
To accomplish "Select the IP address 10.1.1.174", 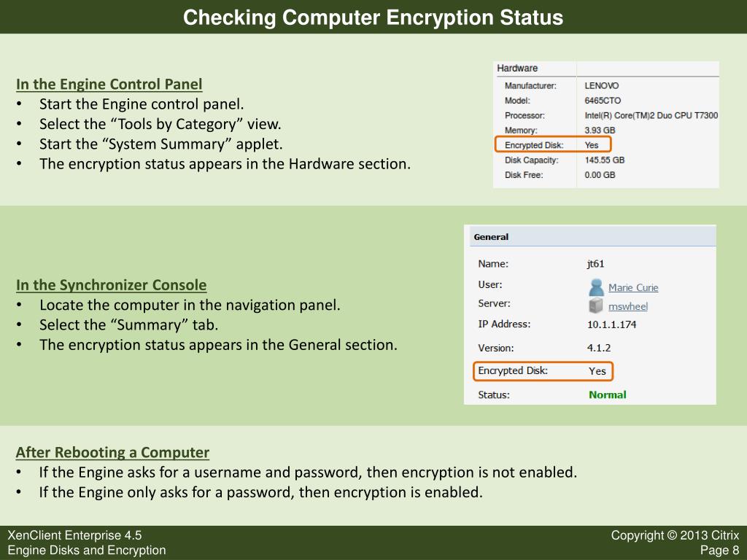I will click(x=612, y=324).
